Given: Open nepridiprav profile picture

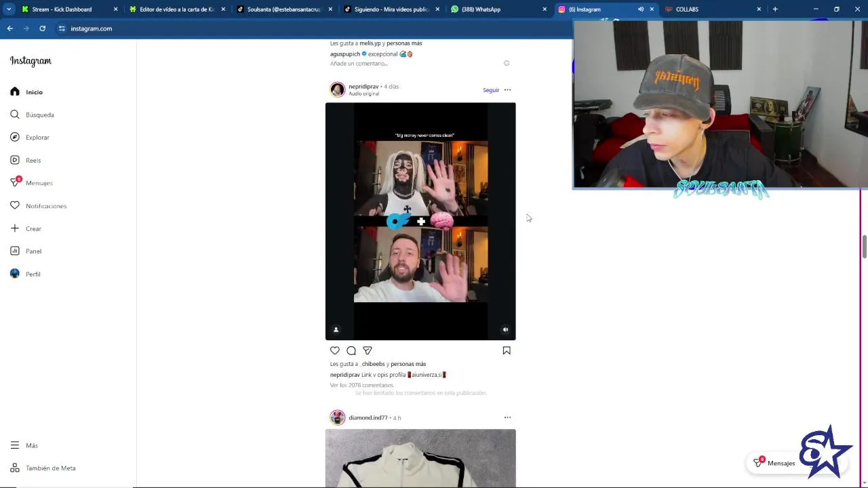Looking at the screenshot, I should tap(338, 89).
